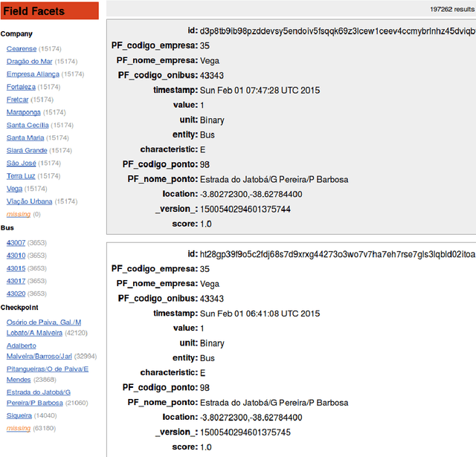Filter by Dragão do Mar company
476x457 pixels.
[30, 61]
